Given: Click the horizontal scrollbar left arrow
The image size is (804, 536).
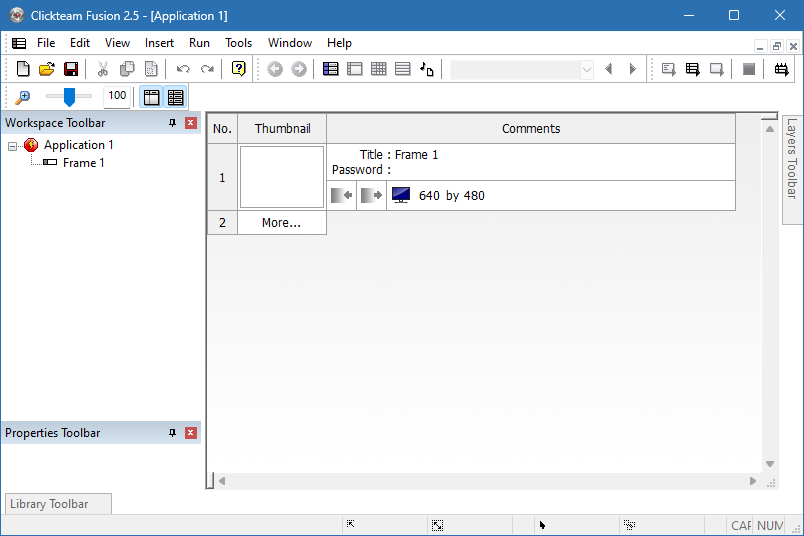Looking at the screenshot, I should 222,481.
